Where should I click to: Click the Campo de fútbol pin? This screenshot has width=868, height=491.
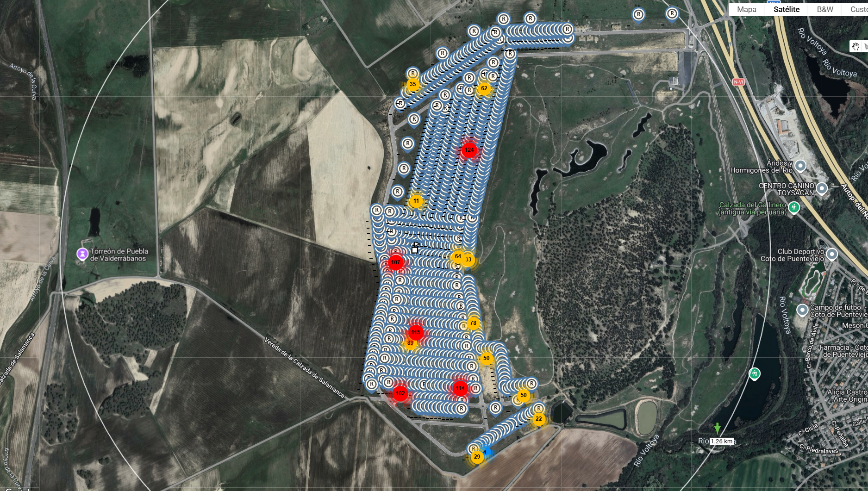[802, 310]
